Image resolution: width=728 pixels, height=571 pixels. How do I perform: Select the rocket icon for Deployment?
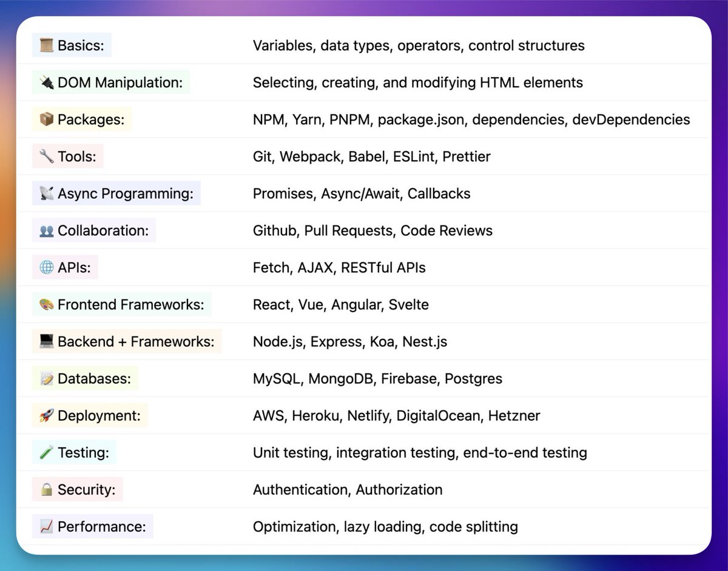point(45,415)
